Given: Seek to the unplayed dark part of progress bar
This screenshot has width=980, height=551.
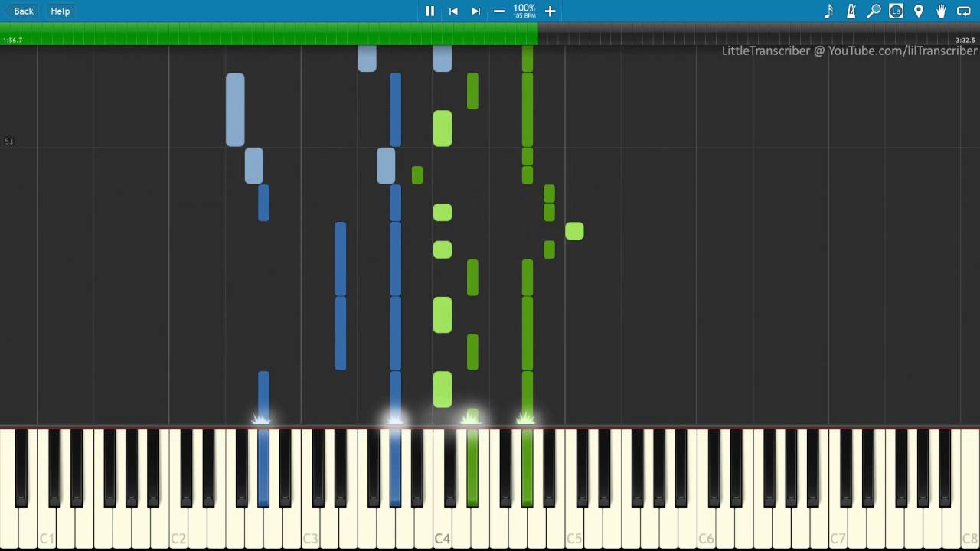Looking at the screenshot, I should click(x=758, y=34).
